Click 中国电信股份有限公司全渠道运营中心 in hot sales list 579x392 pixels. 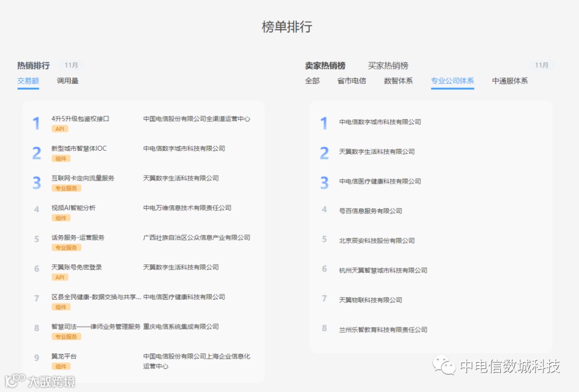(196, 119)
